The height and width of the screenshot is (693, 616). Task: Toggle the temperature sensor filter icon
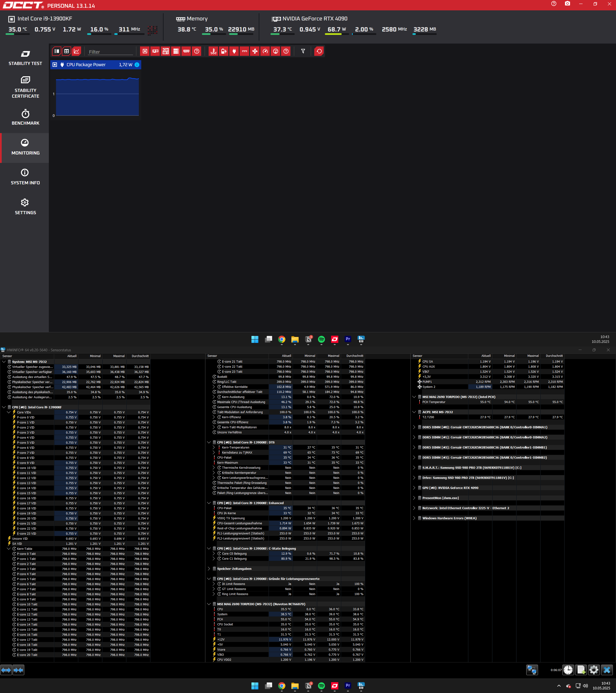(213, 51)
